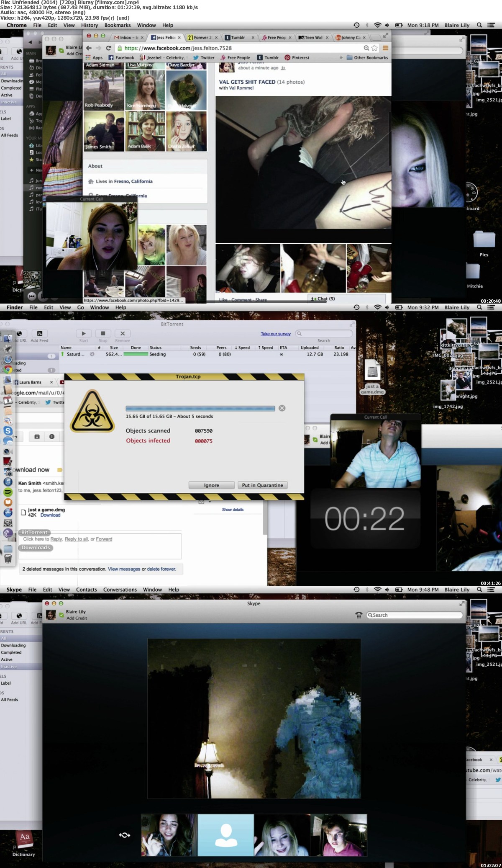Select the Seeding torrent row
This screenshot has width=502, height=868.
click(x=207, y=354)
